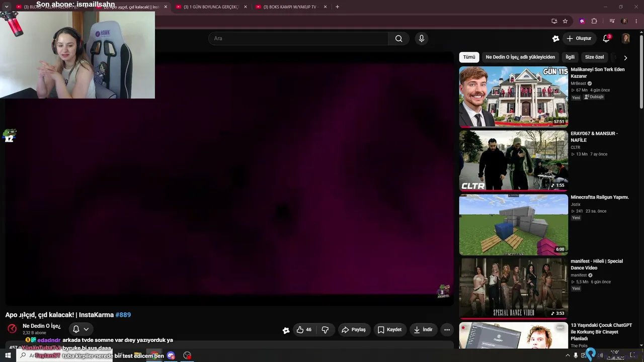Click the sparkle icon beside the like button
Image resolution: width=644 pixels, height=362 pixels.
pyautogui.click(x=286, y=330)
